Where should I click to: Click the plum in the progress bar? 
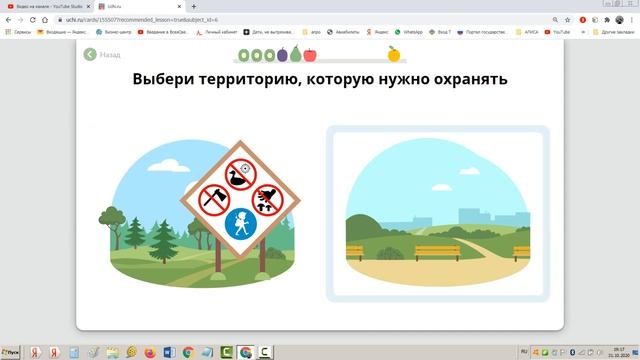point(282,54)
